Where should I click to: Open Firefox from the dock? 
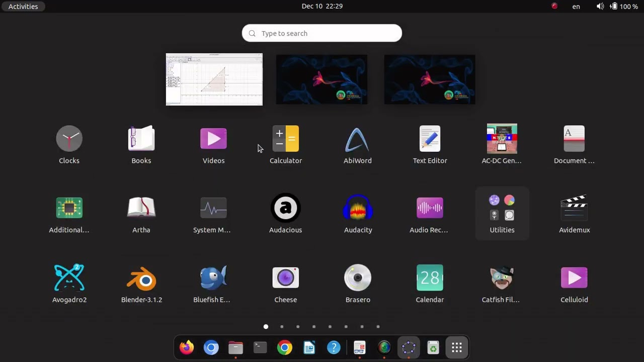(187, 347)
